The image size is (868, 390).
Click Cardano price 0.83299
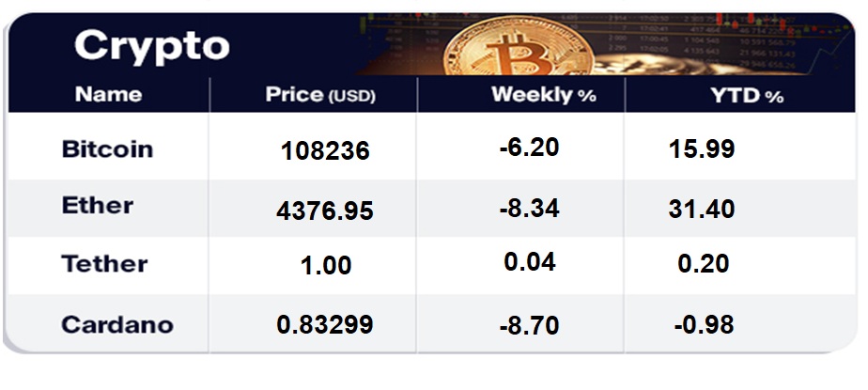click(325, 325)
